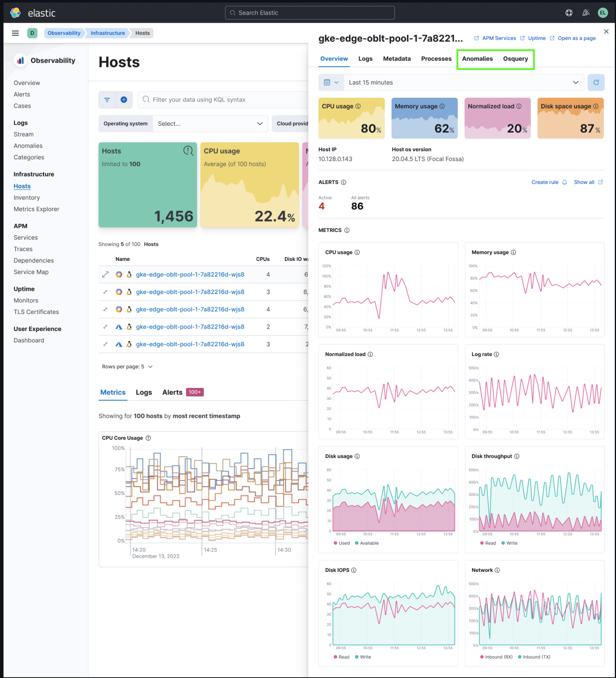
Task: Open the what's new announcements icon
Action: [586, 12]
